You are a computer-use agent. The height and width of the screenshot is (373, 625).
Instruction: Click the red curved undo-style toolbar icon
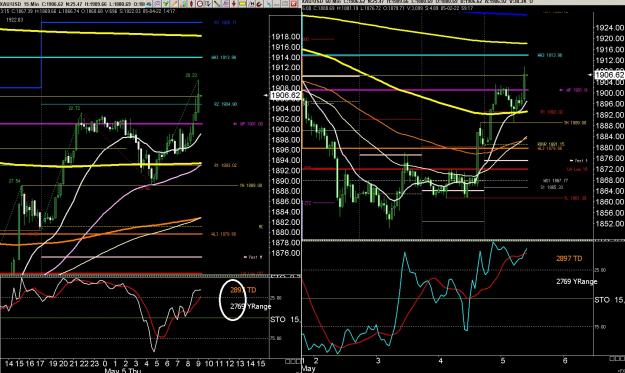[259, 4]
